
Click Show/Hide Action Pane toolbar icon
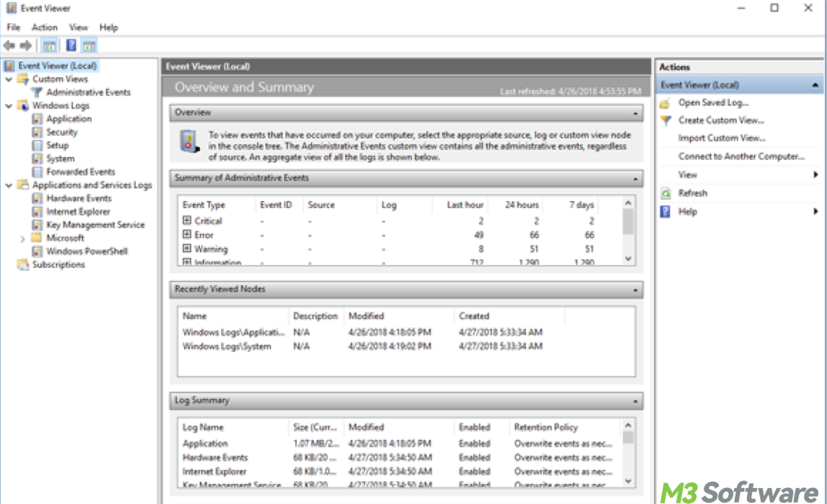[x=90, y=46]
